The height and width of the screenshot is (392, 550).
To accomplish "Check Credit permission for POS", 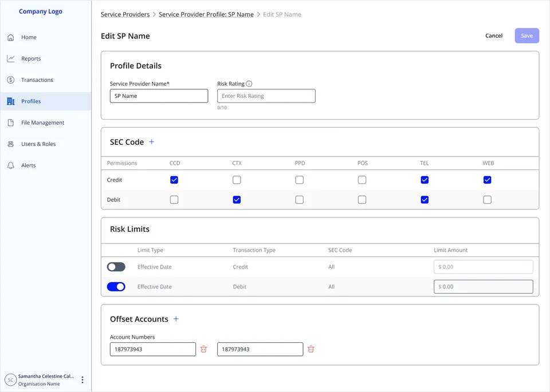I will click(x=362, y=180).
